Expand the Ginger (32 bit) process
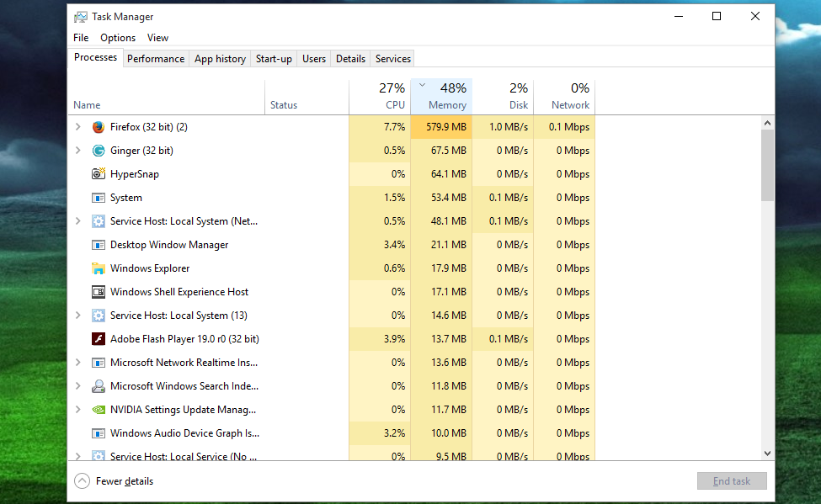 click(78, 151)
